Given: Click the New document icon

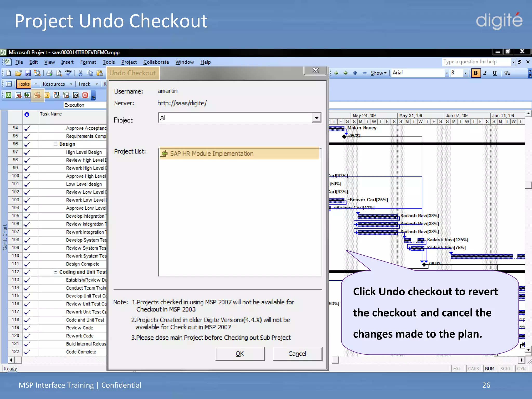Looking at the screenshot, I should (x=8, y=73).
